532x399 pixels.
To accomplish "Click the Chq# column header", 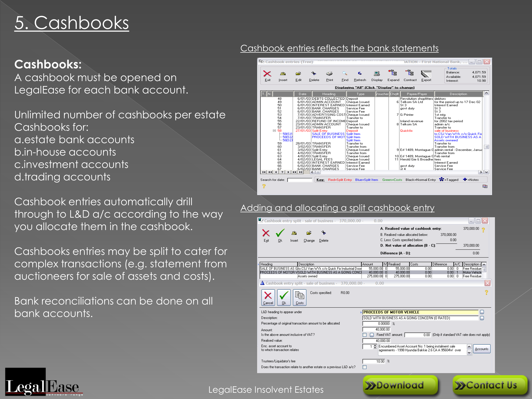I will 394,94.
